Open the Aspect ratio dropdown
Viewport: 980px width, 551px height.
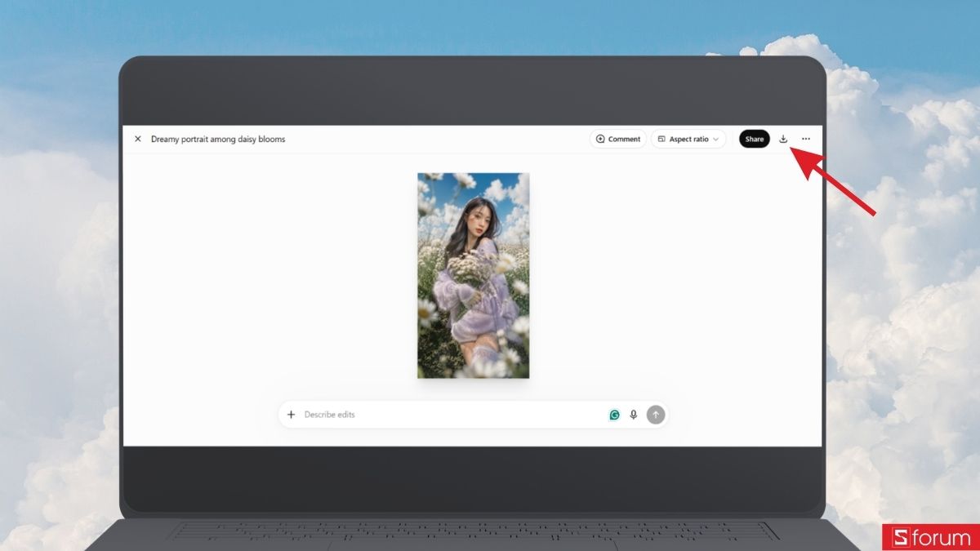[x=688, y=139]
